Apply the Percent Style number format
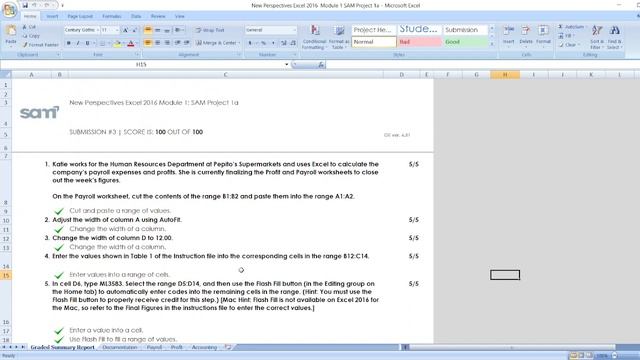The image size is (640, 360). (x=264, y=43)
